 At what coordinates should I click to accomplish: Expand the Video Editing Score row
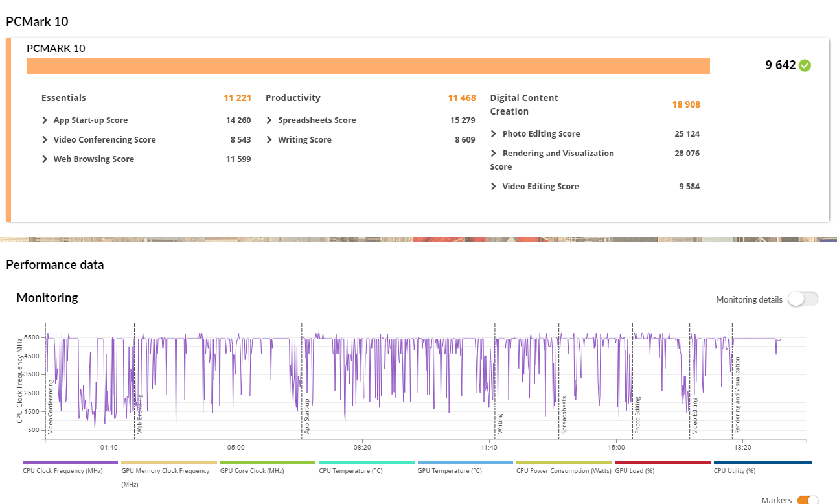tap(494, 187)
